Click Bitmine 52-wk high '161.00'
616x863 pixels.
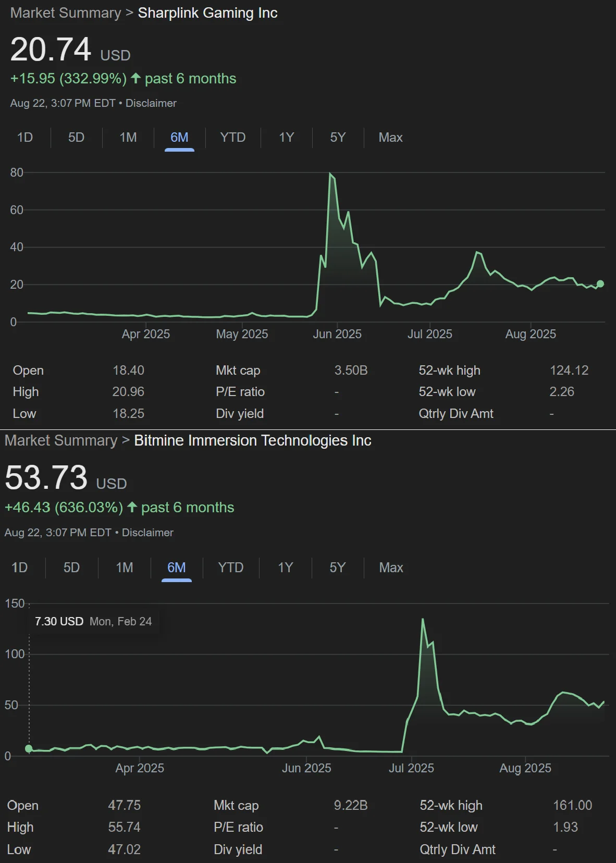[x=573, y=805]
